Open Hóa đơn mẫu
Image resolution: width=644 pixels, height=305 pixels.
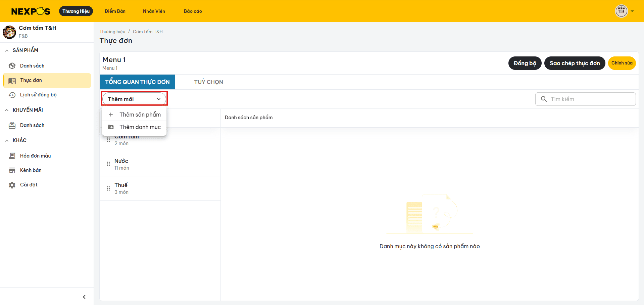click(x=36, y=156)
